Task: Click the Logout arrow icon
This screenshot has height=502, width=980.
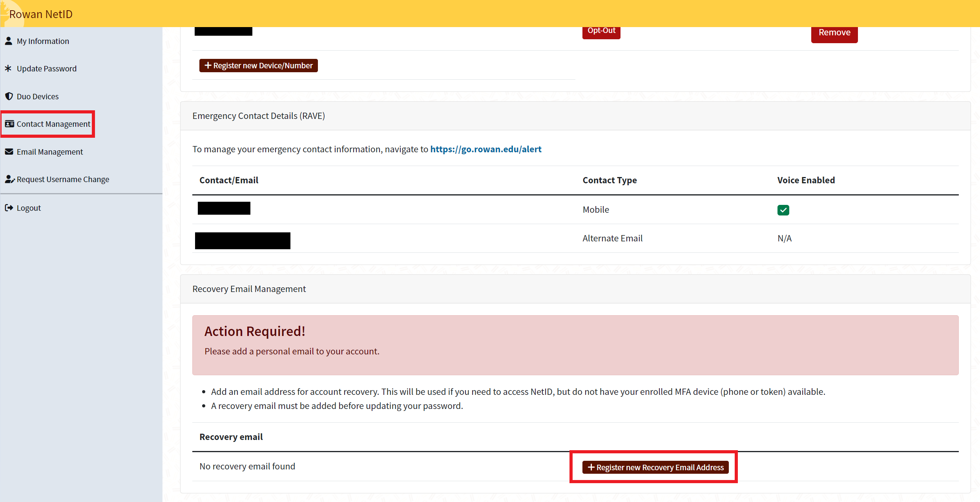Action: click(x=9, y=208)
